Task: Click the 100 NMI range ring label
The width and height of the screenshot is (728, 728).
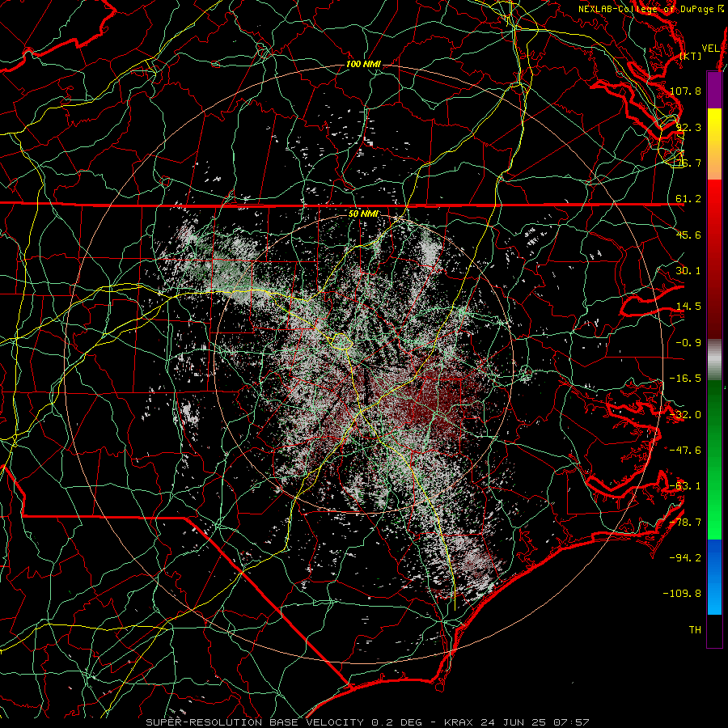Action: pos(363,64)
